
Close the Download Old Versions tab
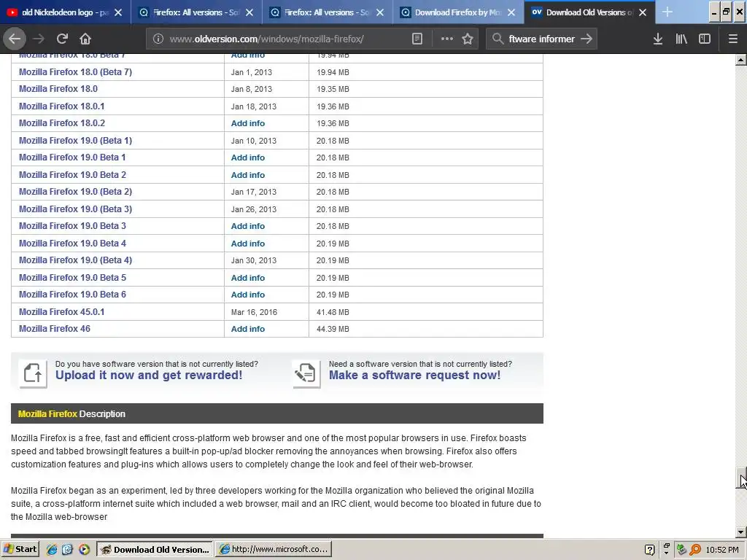coord(643,12)
